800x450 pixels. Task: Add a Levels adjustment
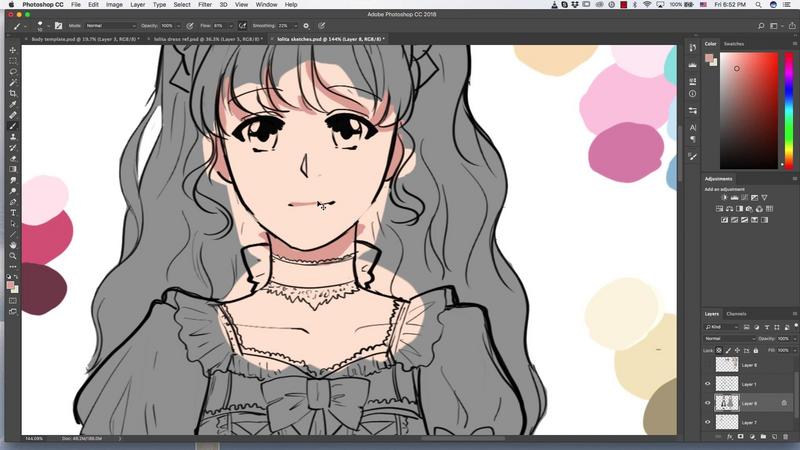coord(734,197)
